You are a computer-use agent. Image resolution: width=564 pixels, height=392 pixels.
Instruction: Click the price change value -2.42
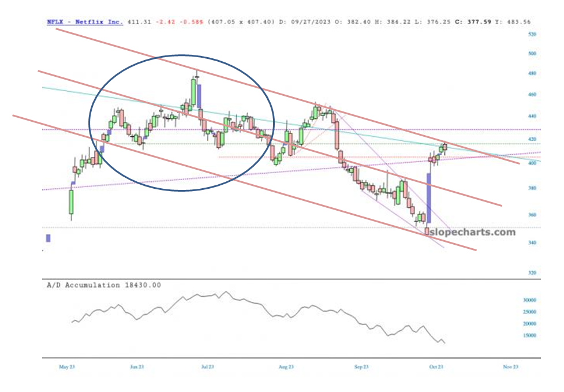tap(166, 22)
